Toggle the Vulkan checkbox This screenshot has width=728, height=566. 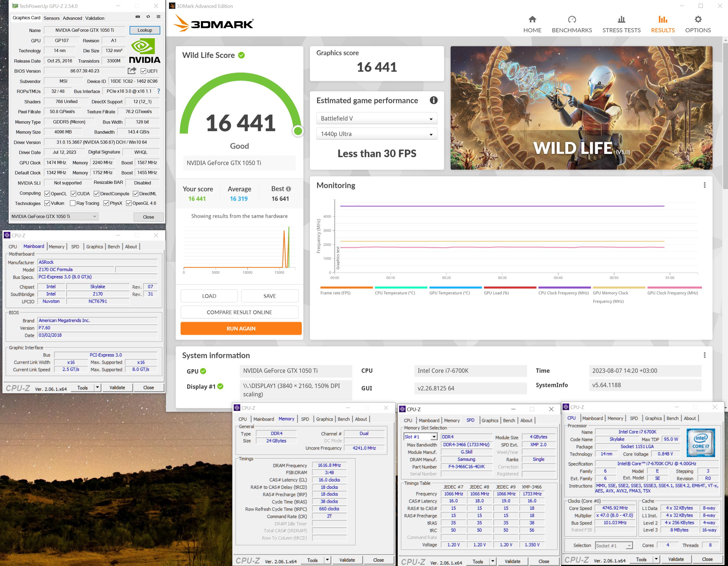pyautogui.click(x=47, y=203)
